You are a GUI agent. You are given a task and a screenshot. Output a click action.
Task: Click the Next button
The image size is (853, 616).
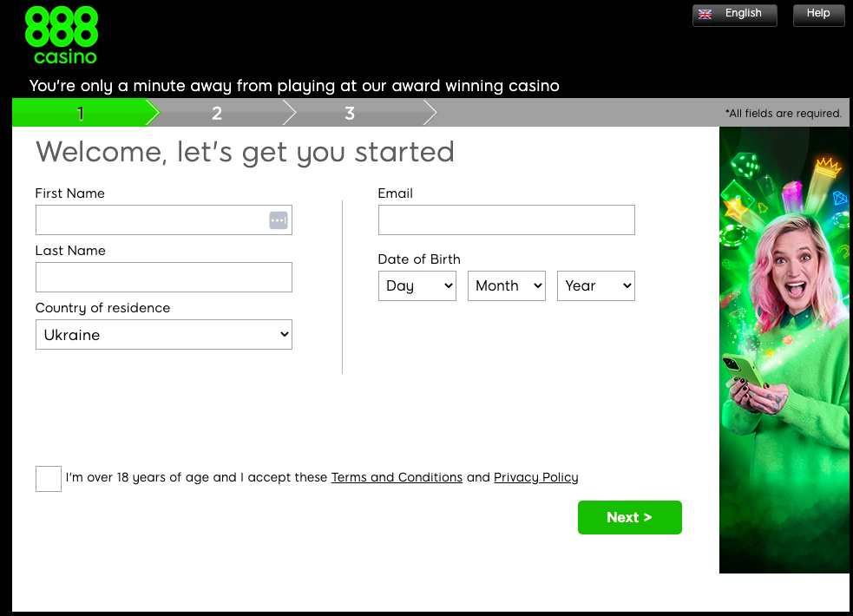(x=629, y=517)
